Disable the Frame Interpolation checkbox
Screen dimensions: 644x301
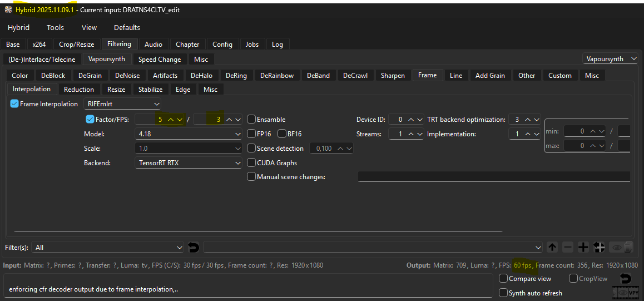pos(14,104)
